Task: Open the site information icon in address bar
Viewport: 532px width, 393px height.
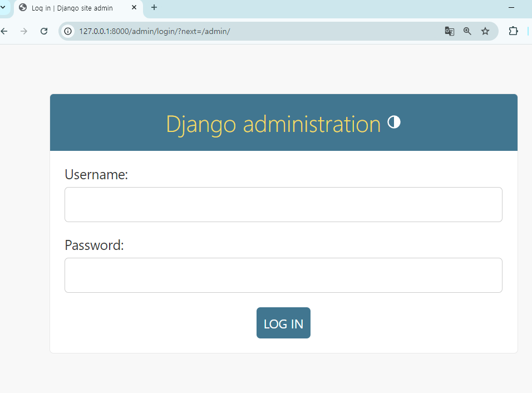Action: (x=68, y=31)
